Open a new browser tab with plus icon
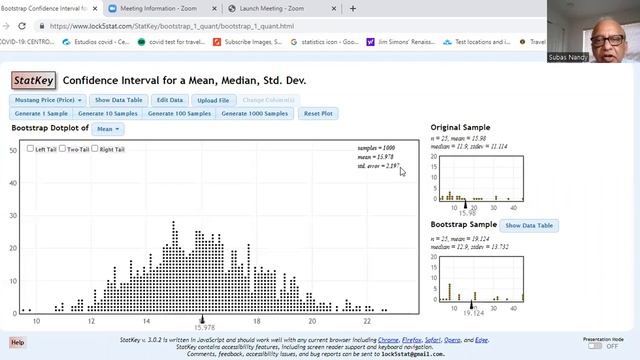This screenshot has height=360, width=640. point(353,8)
